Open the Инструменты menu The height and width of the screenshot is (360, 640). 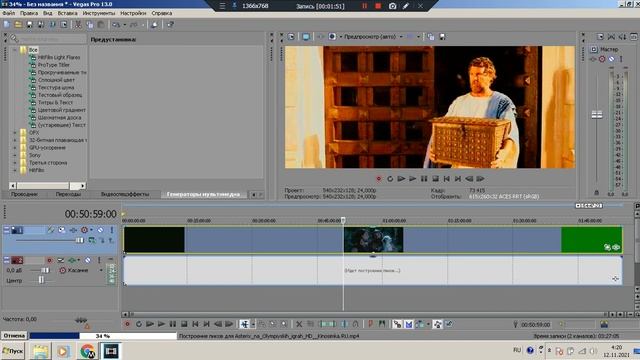click(x=99, y=13)
